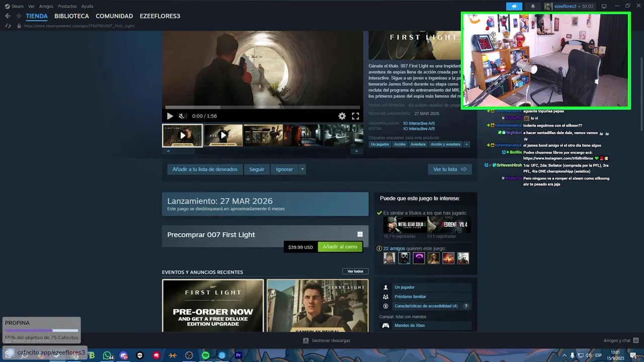Open the Ayuda menu

tap(87, 7)
